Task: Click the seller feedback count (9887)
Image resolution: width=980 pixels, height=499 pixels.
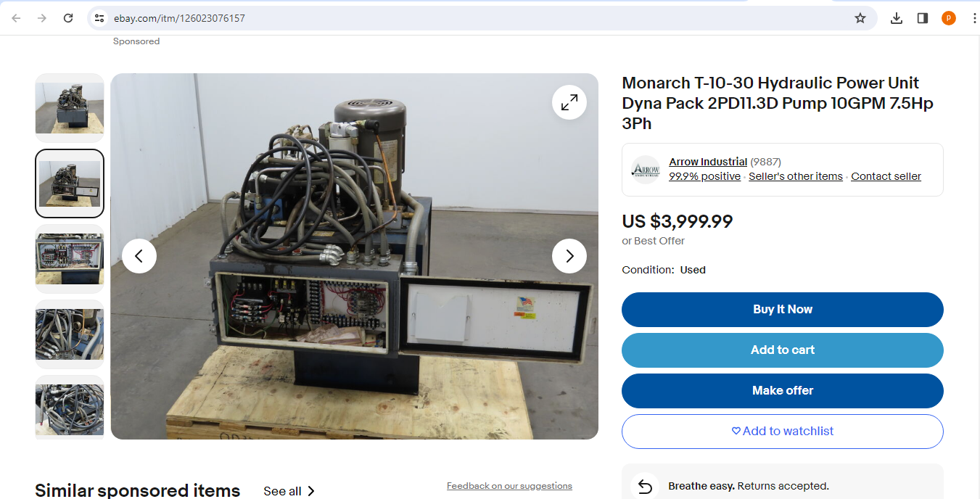Action: click(765, 162)
